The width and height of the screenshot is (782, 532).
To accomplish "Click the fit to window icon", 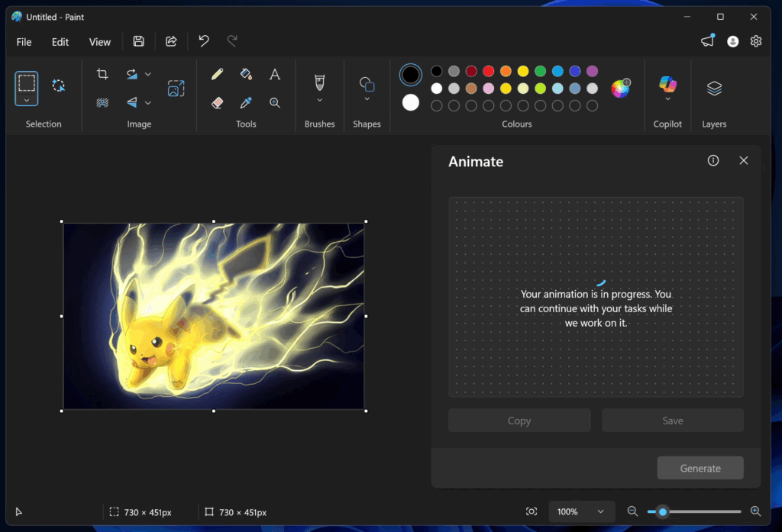I will [532, 511].
